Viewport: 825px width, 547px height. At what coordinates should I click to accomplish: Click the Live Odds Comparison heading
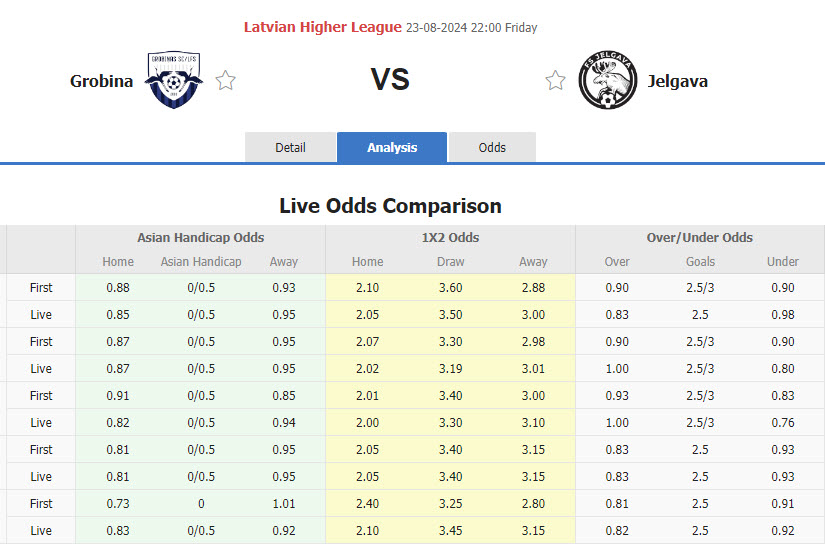click(x=390, y=205)
